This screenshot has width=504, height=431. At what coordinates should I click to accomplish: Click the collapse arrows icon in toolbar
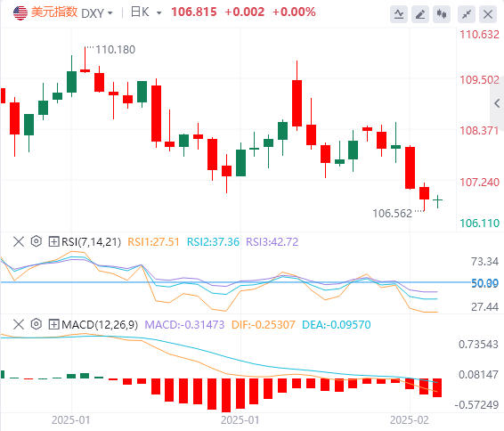(x=467, y=14)
